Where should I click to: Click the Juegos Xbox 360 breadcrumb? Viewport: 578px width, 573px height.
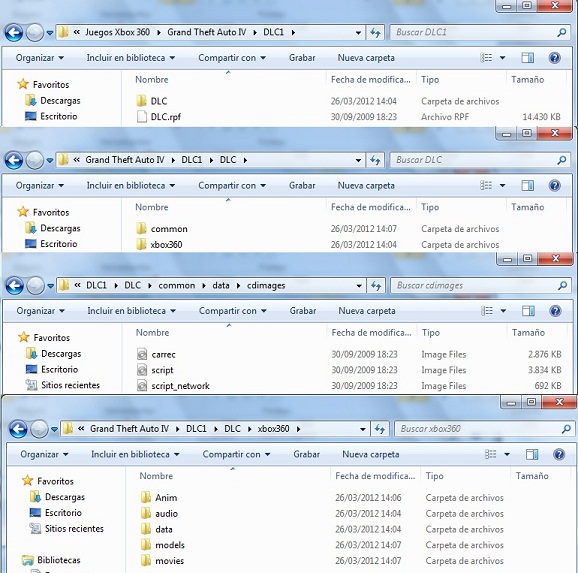(117, 32)
